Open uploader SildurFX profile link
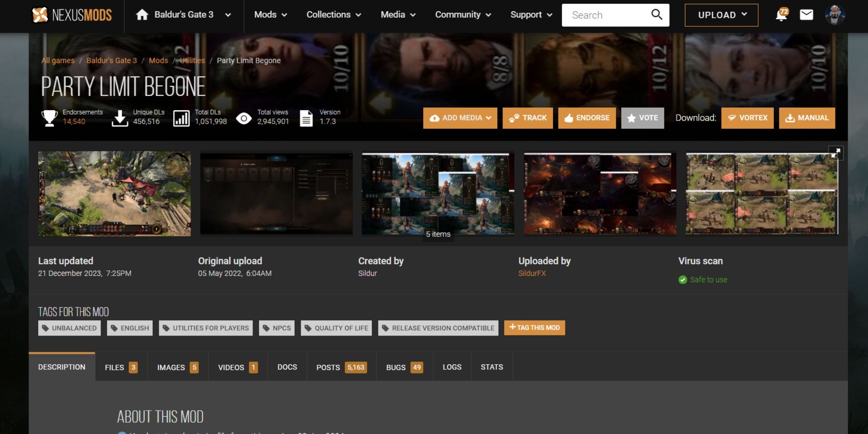 (x=532, y=273)
